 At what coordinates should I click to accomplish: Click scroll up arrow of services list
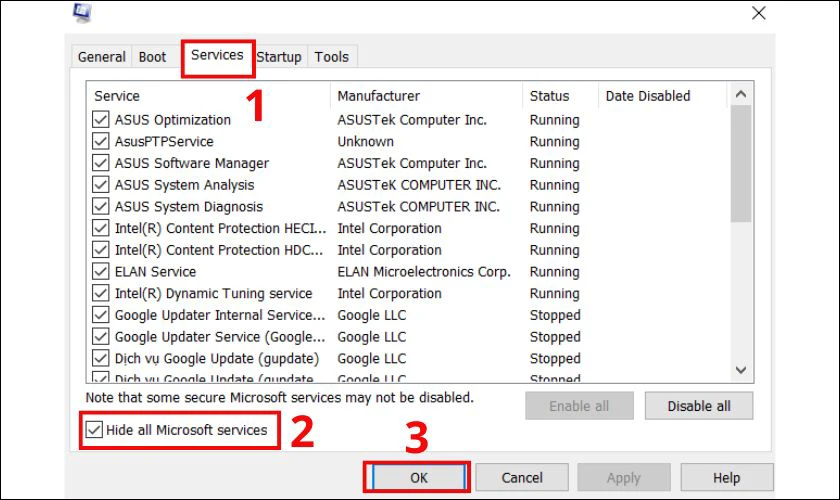[741, 94]
